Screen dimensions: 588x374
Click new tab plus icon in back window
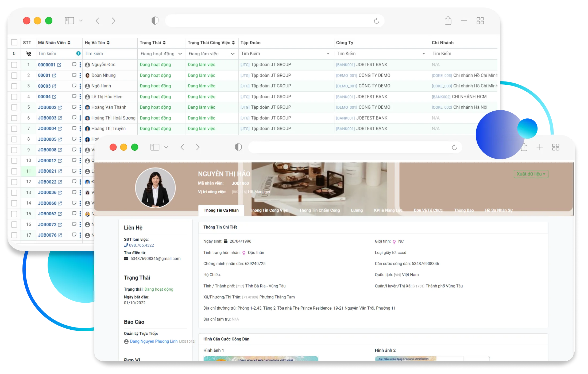tap(464, 21)
